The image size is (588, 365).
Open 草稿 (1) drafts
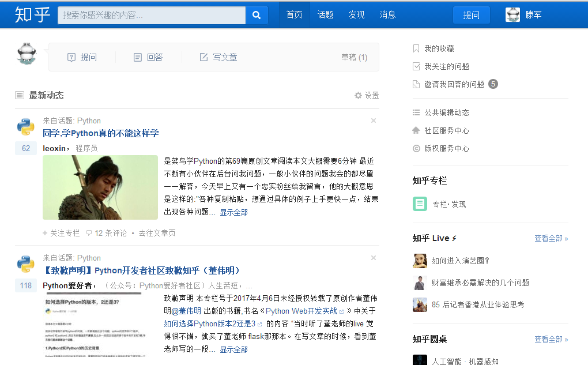click(x=355, y=58)
